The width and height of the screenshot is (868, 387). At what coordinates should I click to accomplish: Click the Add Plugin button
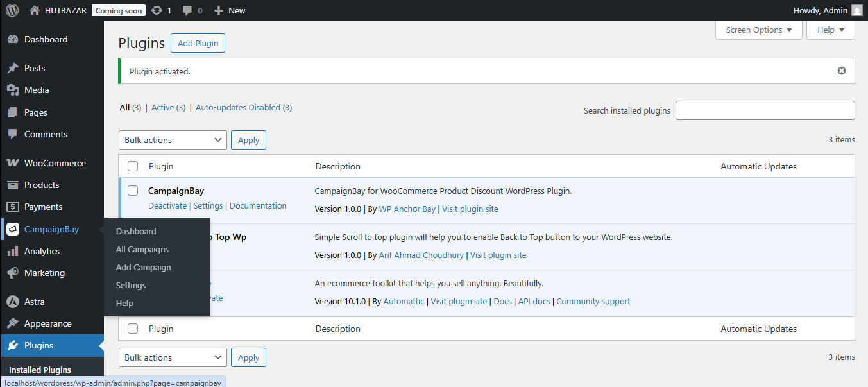click(x=198, y=43)
